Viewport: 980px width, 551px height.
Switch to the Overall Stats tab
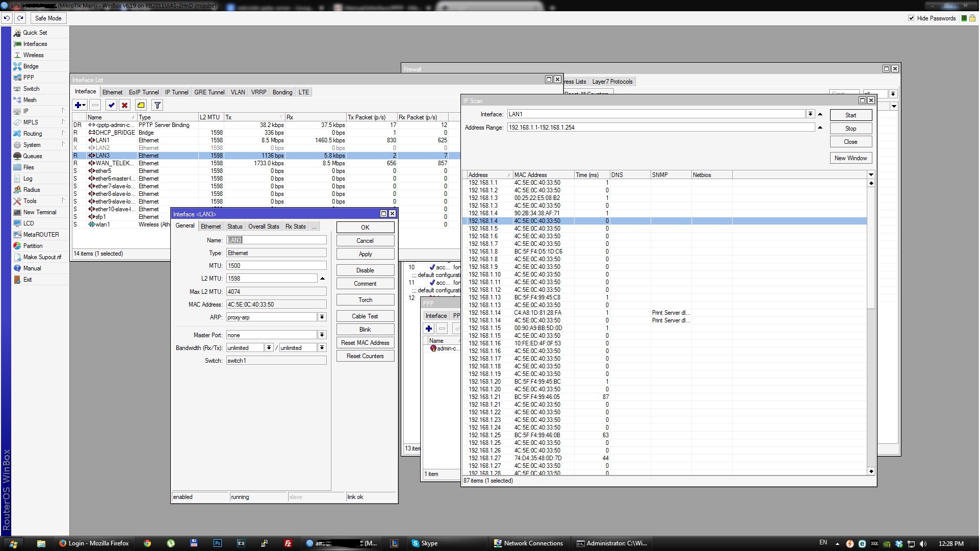click(x=264, y=227)
